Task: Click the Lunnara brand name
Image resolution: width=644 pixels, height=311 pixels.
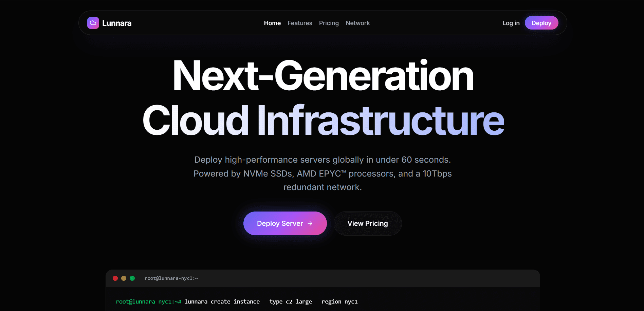Action: (117, 23)
